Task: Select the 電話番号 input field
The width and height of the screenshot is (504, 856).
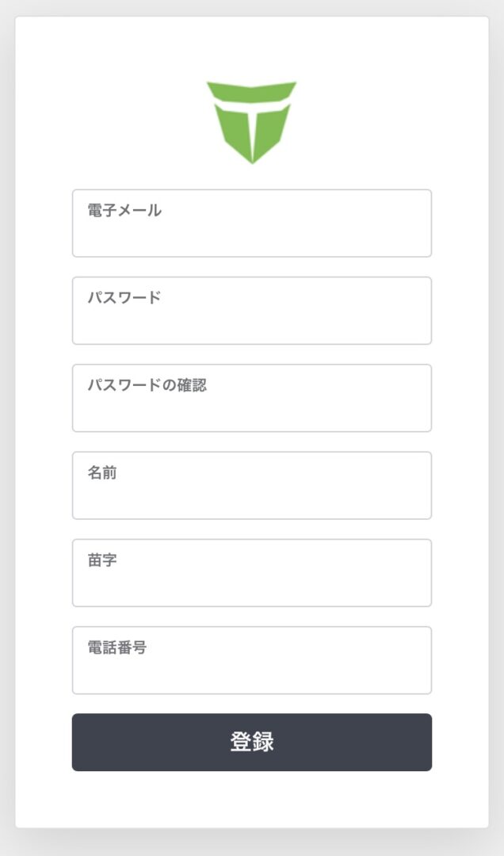Action: pos(252,671)
